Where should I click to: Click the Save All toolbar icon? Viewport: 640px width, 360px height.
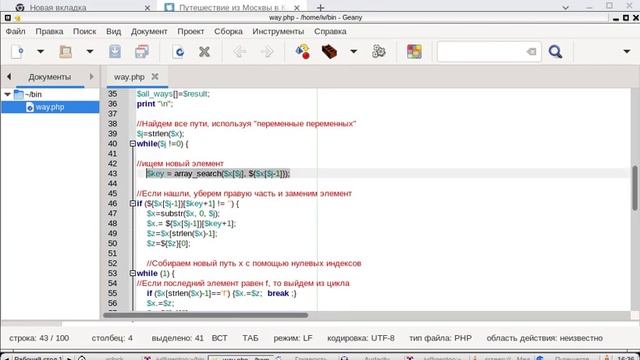click(x=142, y=52)
